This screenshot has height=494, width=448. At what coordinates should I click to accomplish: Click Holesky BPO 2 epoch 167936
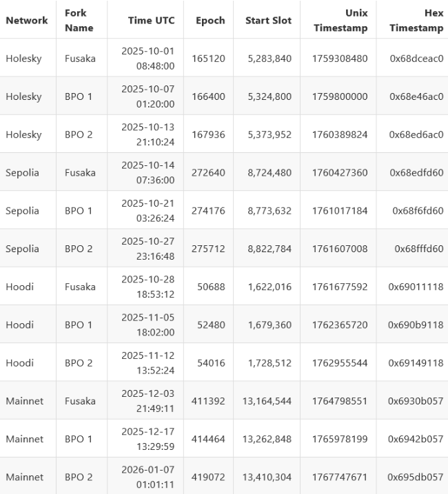(x=208, y=134)
